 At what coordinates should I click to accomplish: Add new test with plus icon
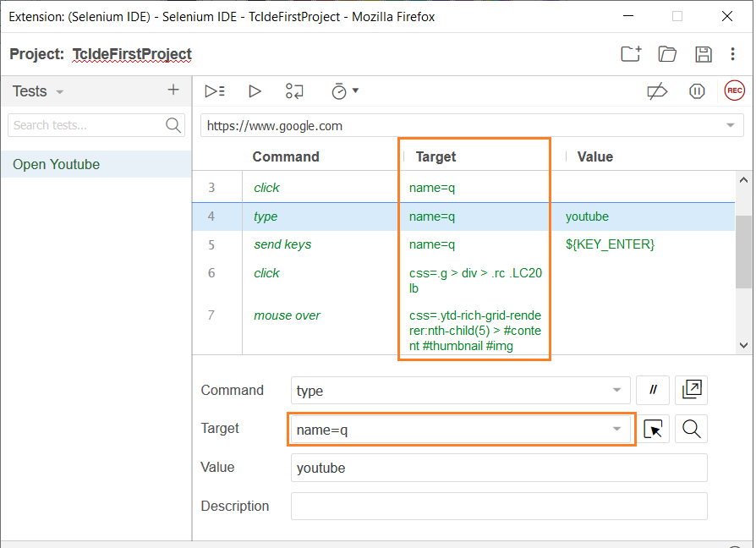click(x=173, y=90)
